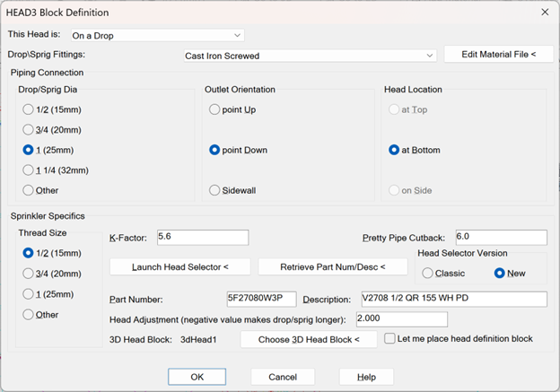The image size is (560, 392).
Task: Select 3/4 (20mm) thread size
Action: pos(30,274)
